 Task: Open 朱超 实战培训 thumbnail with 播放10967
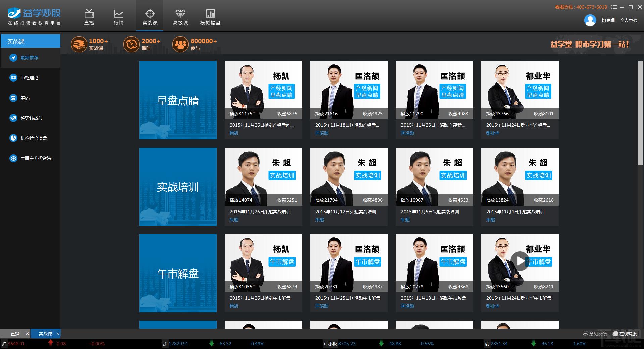coord(434,176)
